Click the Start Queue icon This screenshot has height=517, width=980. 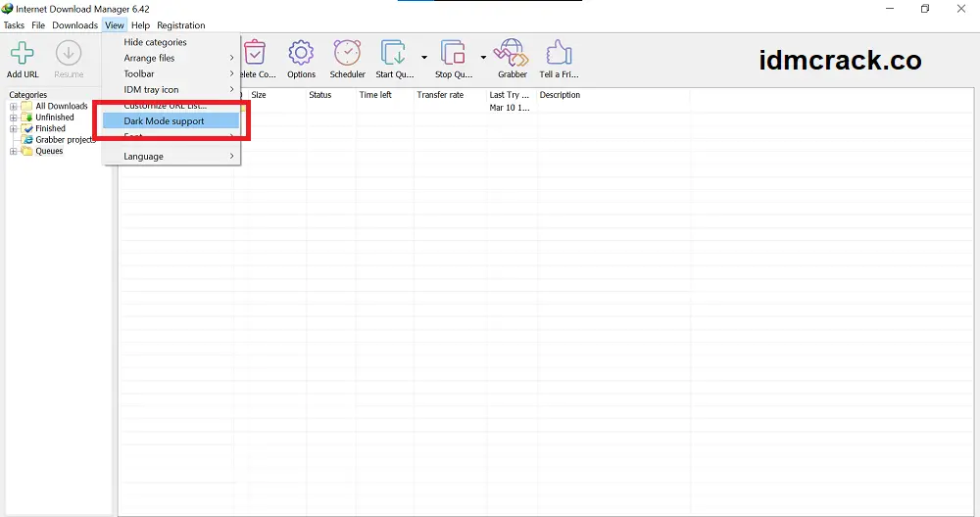(x=394, y=53)
